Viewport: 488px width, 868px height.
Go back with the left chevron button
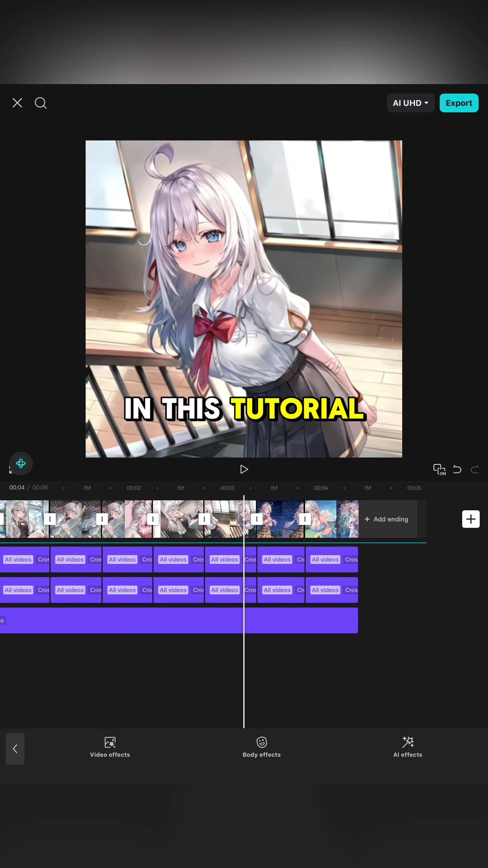pos(15,749)
